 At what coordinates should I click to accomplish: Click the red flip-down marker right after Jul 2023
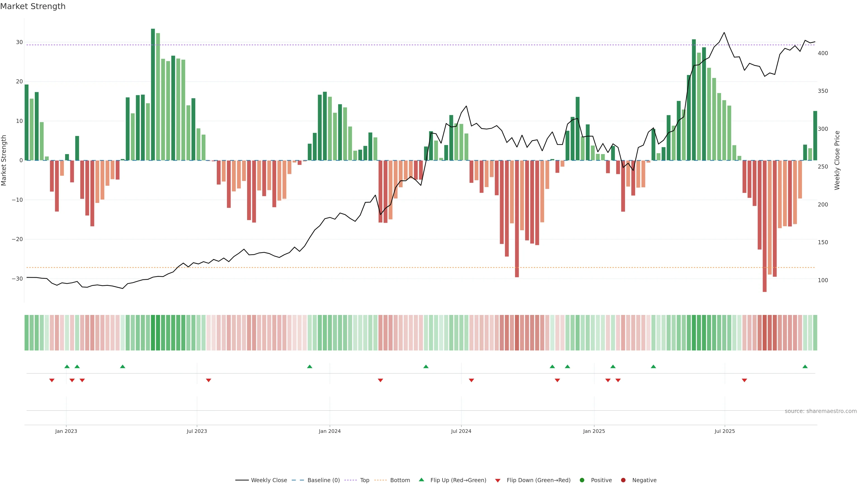point(209,380)
